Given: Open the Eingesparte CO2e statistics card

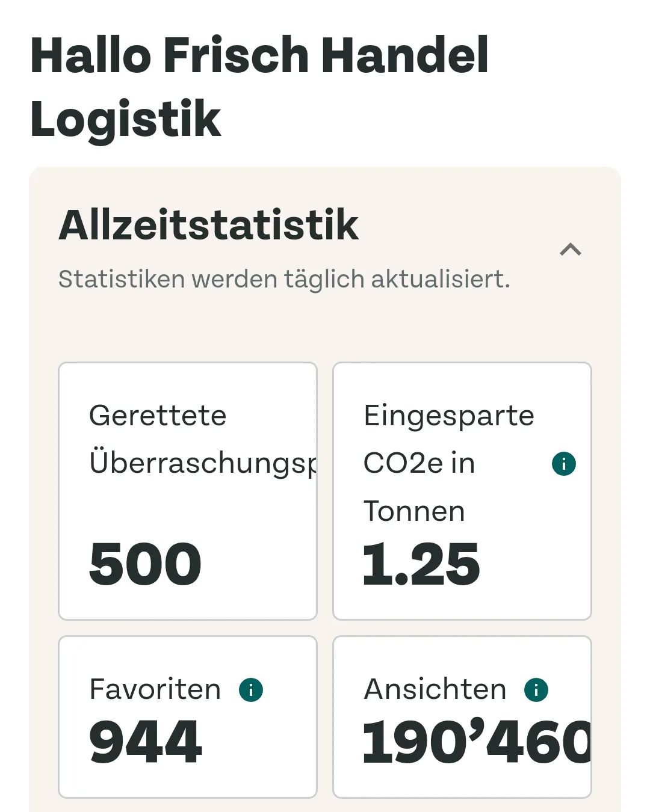Looking at the screenshot, I should (x=462, y=490).
